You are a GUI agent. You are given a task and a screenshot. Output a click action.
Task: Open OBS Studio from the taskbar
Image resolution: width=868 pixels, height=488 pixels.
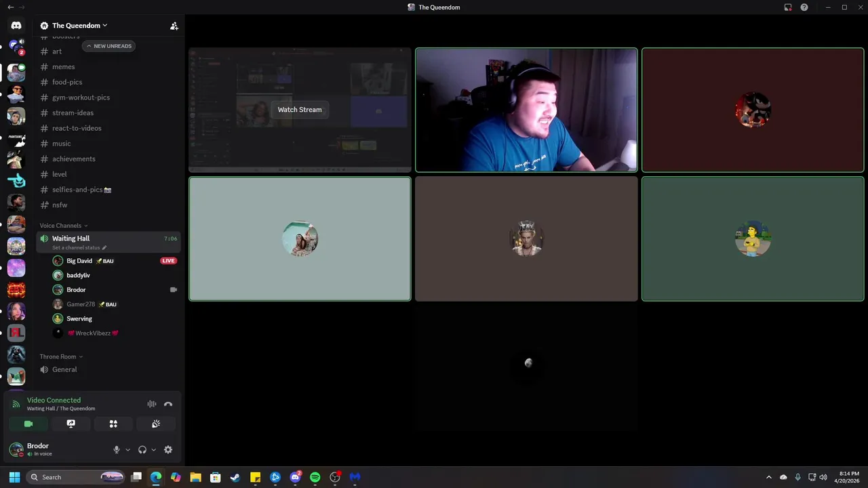click(335, 477)
